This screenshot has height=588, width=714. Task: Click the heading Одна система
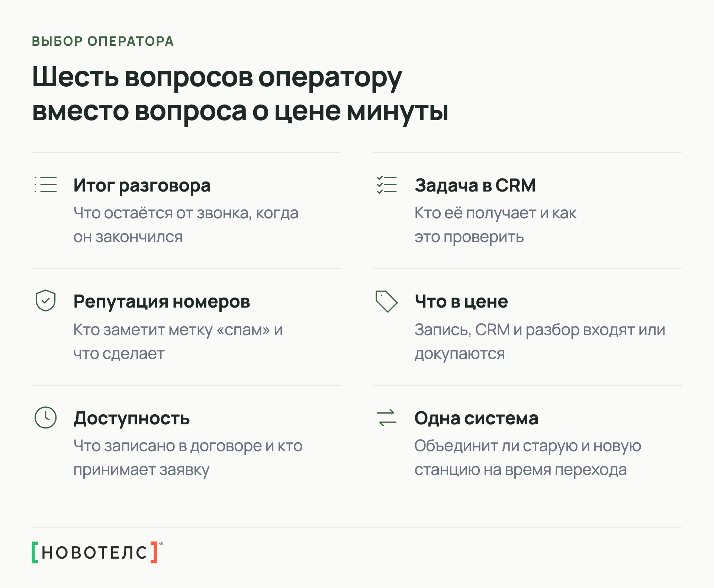point(476,418)
